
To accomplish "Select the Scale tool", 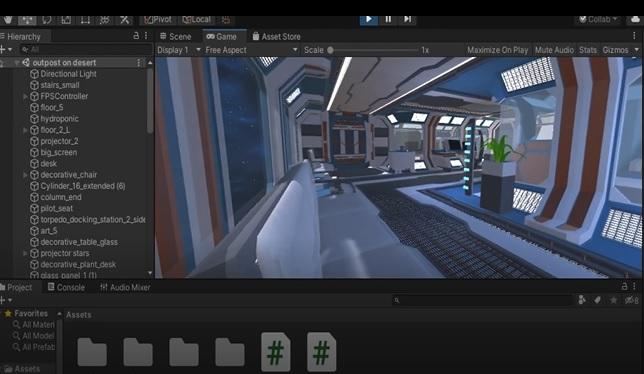I will [x=66, y=20].
